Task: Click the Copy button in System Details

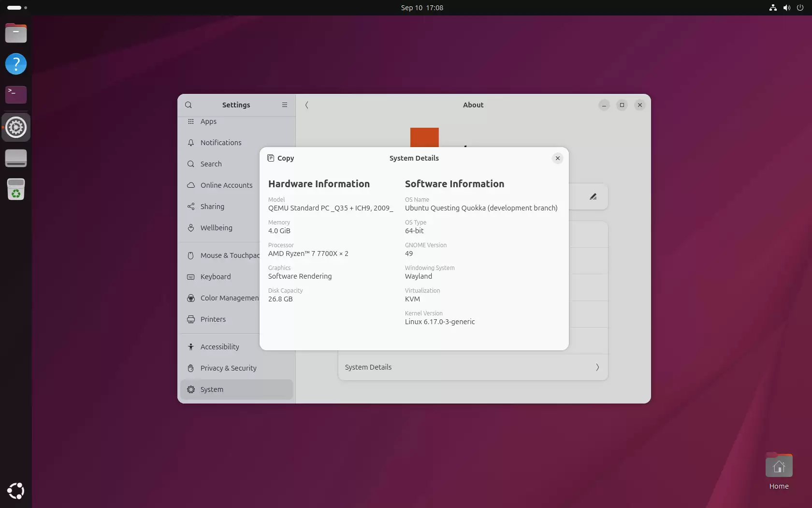Action: coord(280,158)
